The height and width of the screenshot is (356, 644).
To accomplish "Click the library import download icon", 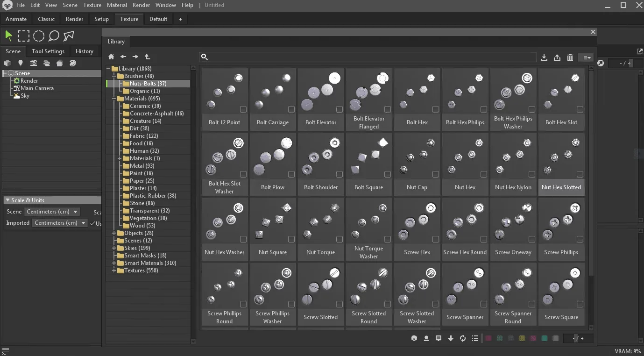I will point(544,57).
